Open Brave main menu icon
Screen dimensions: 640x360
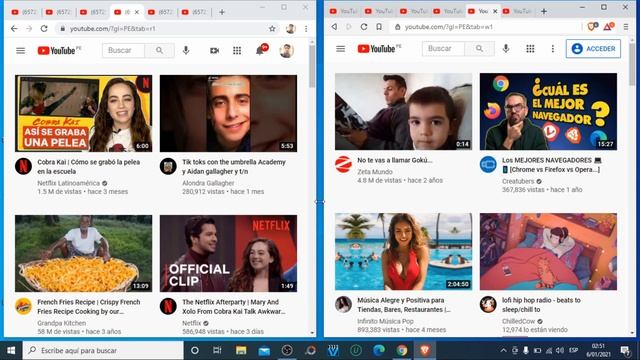click(x=626, y=27)
